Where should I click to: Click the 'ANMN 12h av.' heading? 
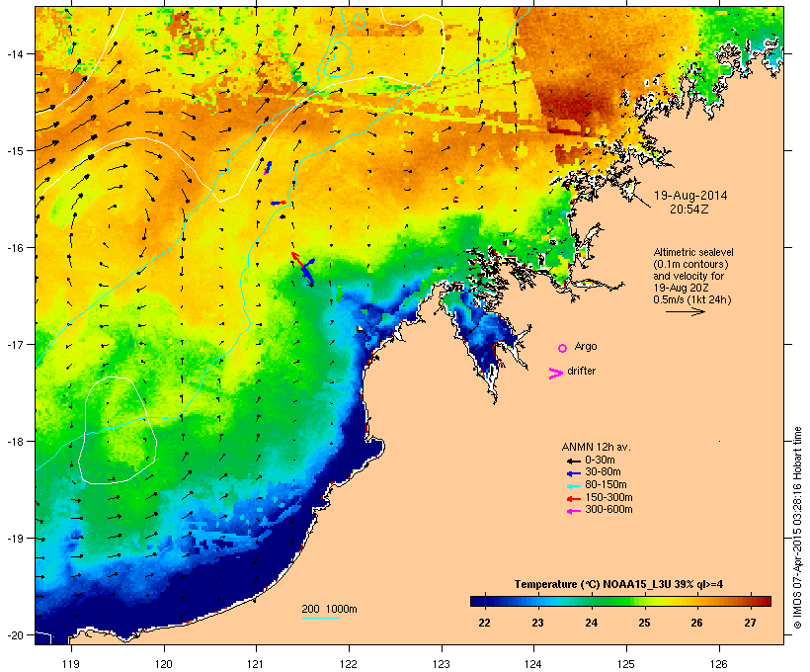click(596, 447)
